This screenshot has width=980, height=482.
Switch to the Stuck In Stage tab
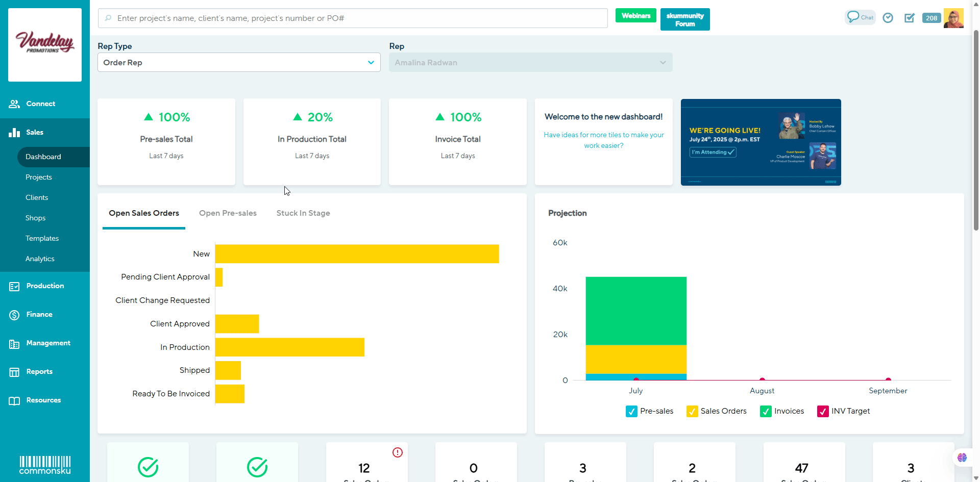[x=303, y=213]
